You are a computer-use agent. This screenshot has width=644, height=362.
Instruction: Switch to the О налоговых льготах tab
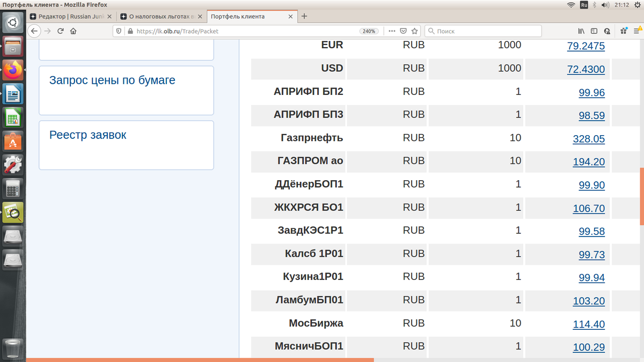162,17
